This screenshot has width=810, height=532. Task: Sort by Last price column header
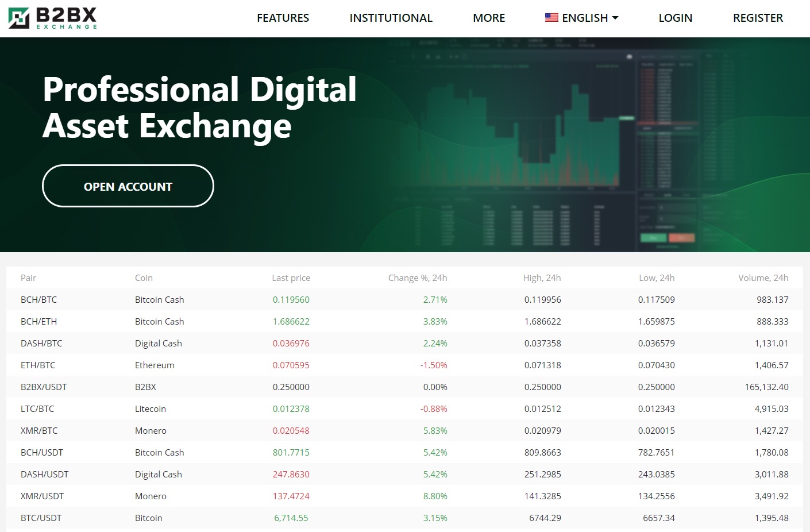(x=291, y=278)
